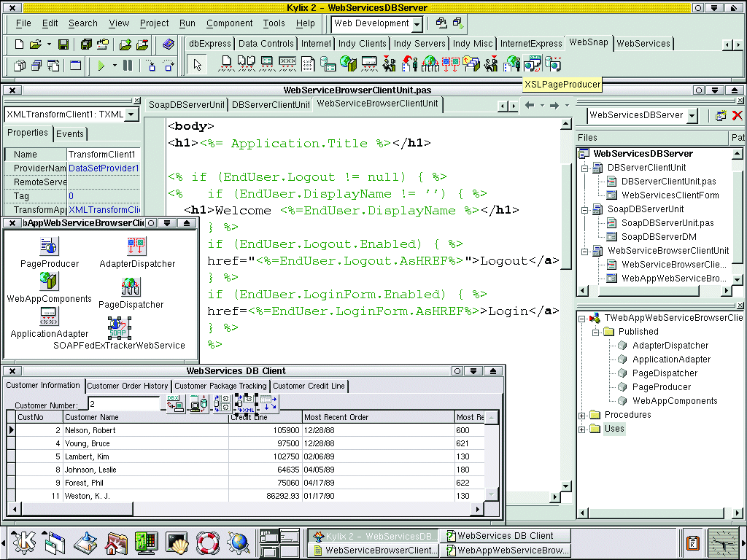Click the New Form icon
The height and width of the screenshot is (560, 747).
point(75,65)
